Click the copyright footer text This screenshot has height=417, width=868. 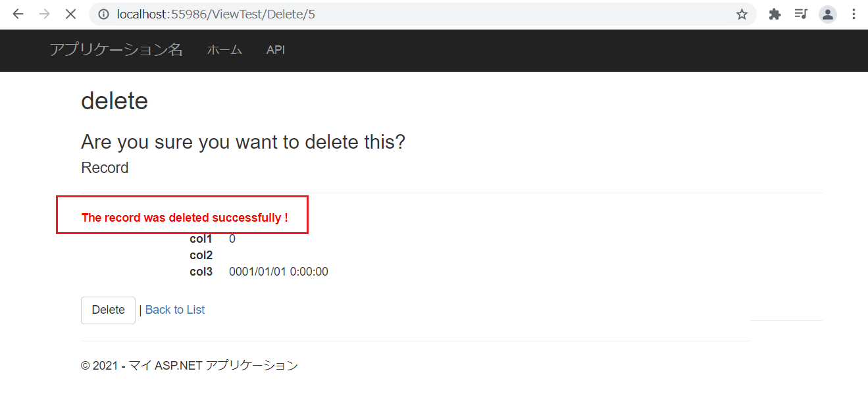click(189, 365)
